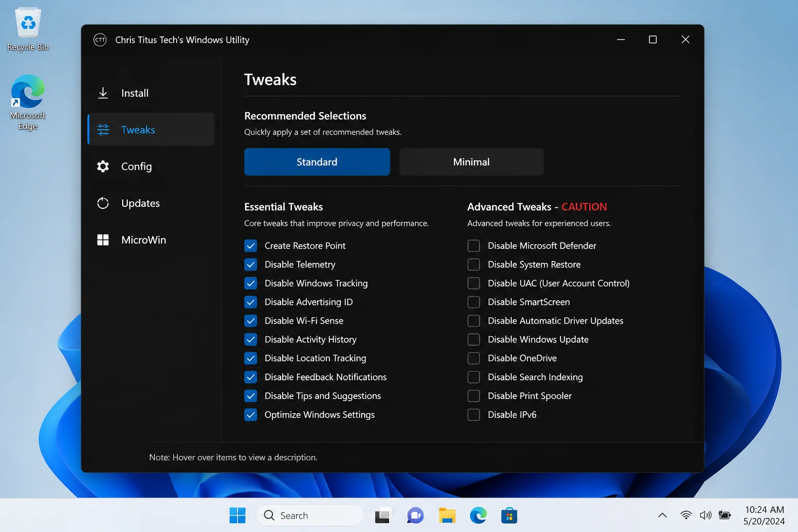Toggle Disable Advertising ID checkbox

pyautogui.click(x=250, y=302)
